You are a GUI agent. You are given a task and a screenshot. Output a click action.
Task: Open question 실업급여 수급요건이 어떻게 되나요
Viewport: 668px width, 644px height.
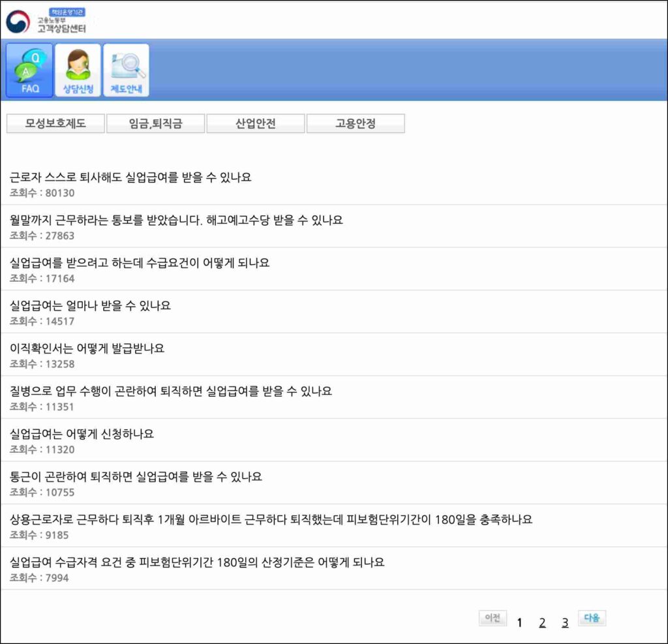pyautogui.click(x=140, y=262)
